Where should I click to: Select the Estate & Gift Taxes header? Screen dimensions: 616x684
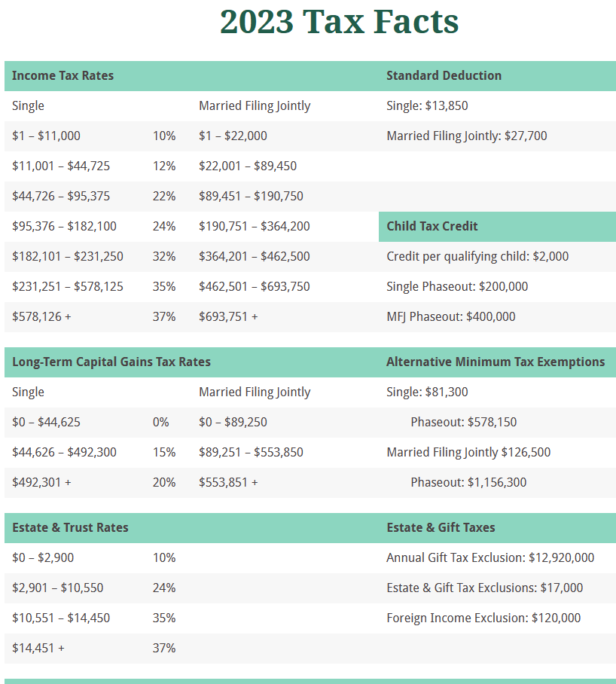click(441, 527)
